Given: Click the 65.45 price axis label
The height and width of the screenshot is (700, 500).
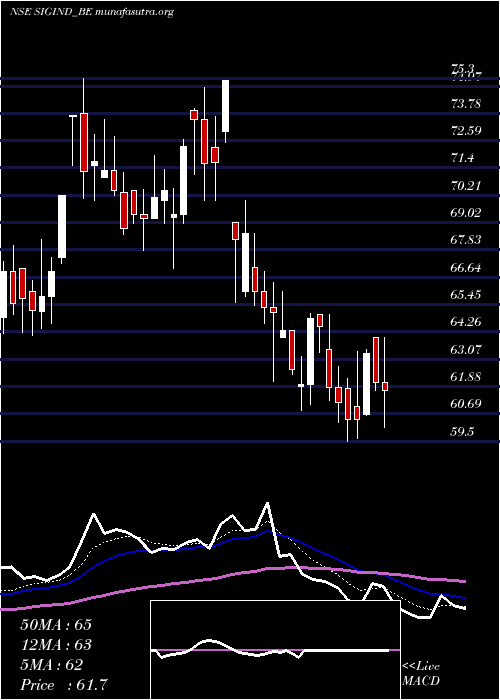Looking at the screenshot, I should 466,295.
